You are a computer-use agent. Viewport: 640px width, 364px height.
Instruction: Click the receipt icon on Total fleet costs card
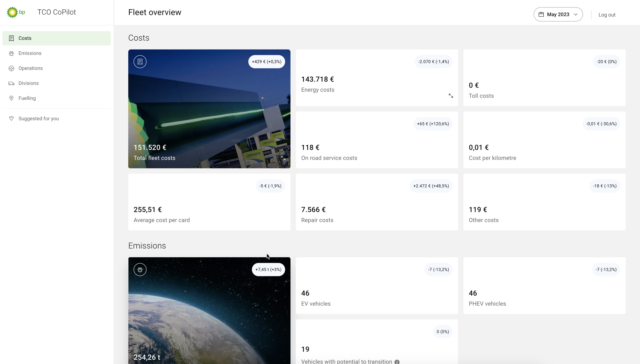(140, 62)
